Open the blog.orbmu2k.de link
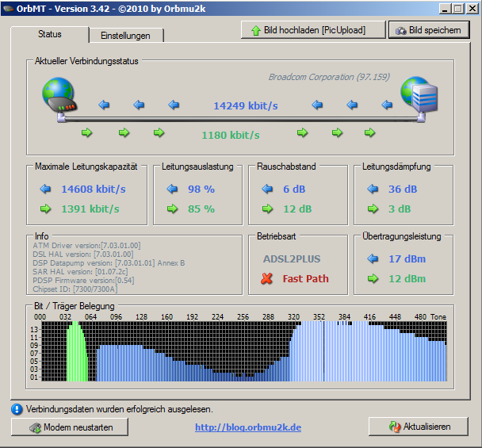 pyautogui.click(x=248, y=427)
